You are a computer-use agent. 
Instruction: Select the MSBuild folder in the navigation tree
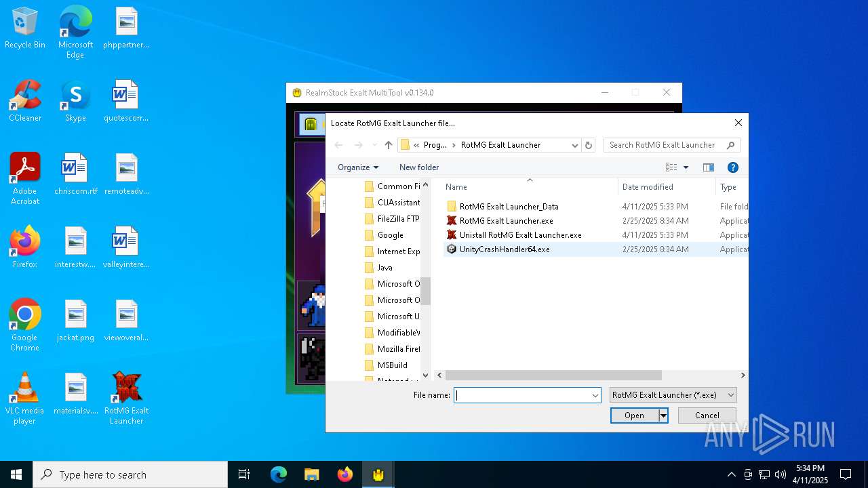(x=386, y=365)
